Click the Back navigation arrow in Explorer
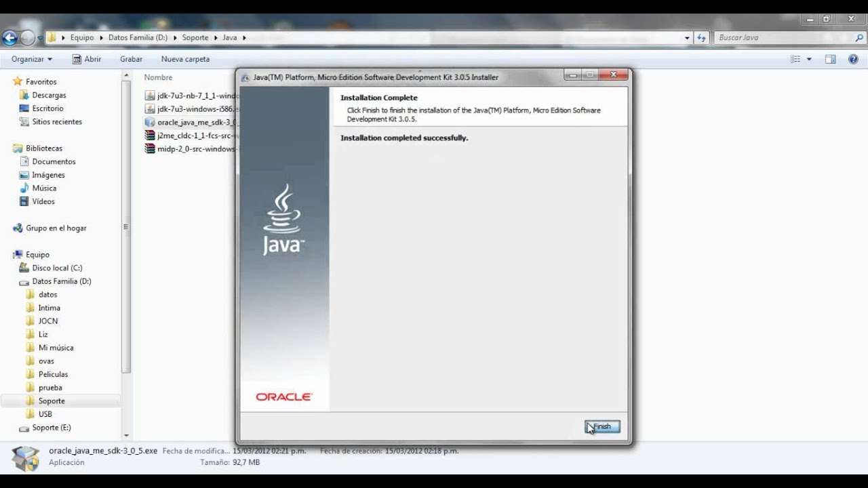The height and width of the screenshot is (488, 868). (x=9, y=38)
